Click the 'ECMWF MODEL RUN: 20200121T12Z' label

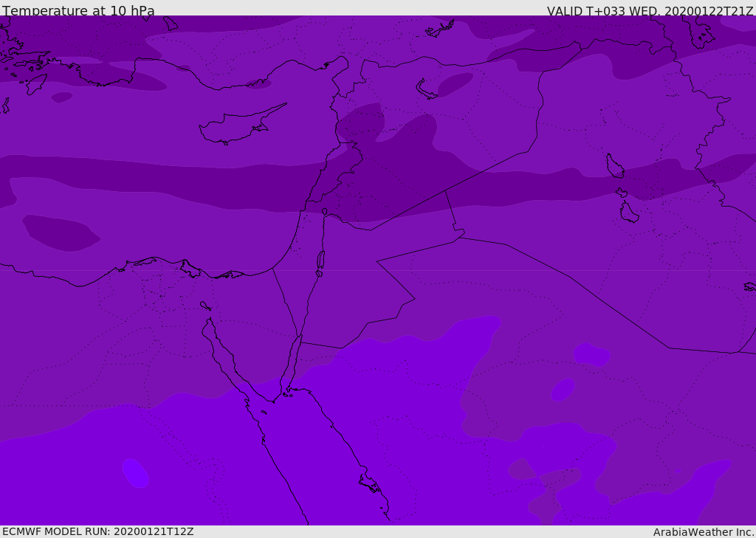coord(98,532)
